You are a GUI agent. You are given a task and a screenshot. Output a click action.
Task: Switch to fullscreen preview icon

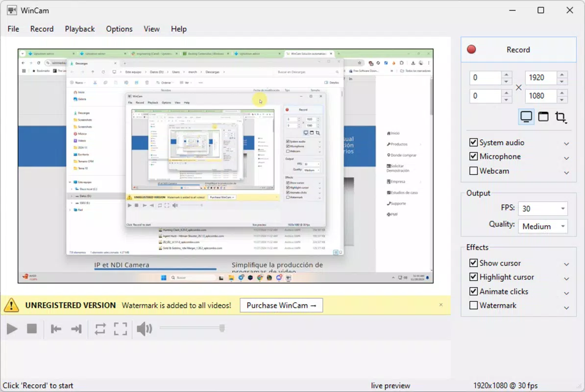click(120, 329)
